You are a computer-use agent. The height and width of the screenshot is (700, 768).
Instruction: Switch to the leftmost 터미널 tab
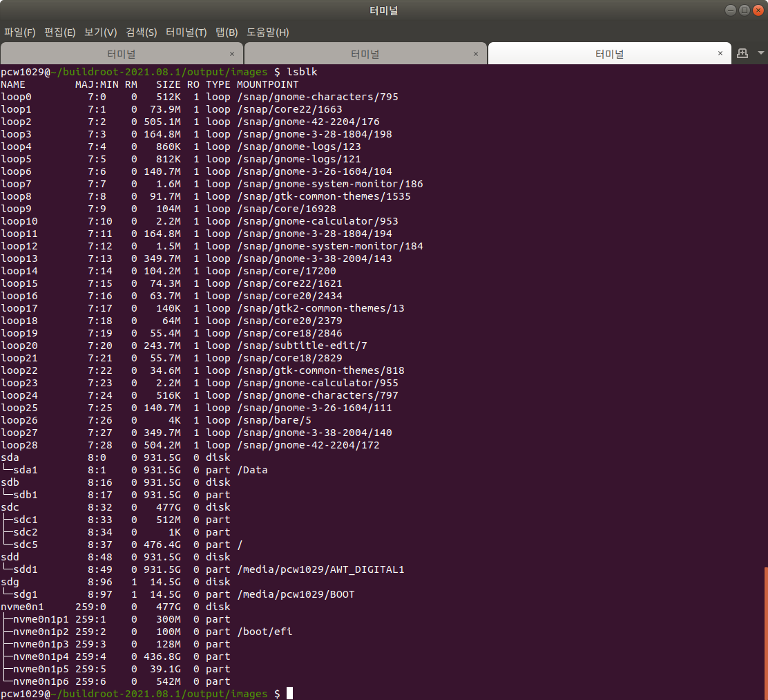[122, 53]
